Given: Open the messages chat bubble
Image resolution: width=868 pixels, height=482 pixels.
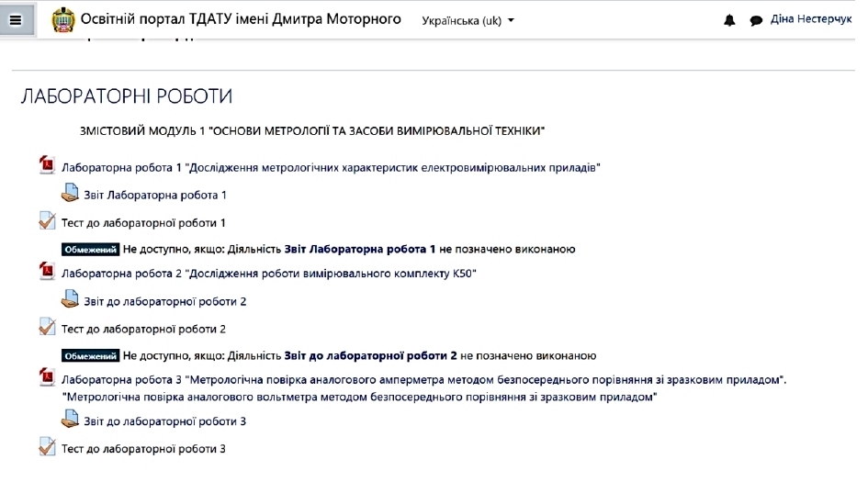Looking at the screenshot, I should [x=756, y=21].
